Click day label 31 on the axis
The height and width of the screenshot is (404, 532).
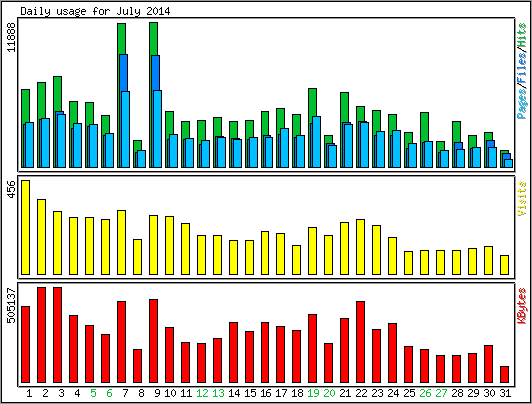[505, 393]
